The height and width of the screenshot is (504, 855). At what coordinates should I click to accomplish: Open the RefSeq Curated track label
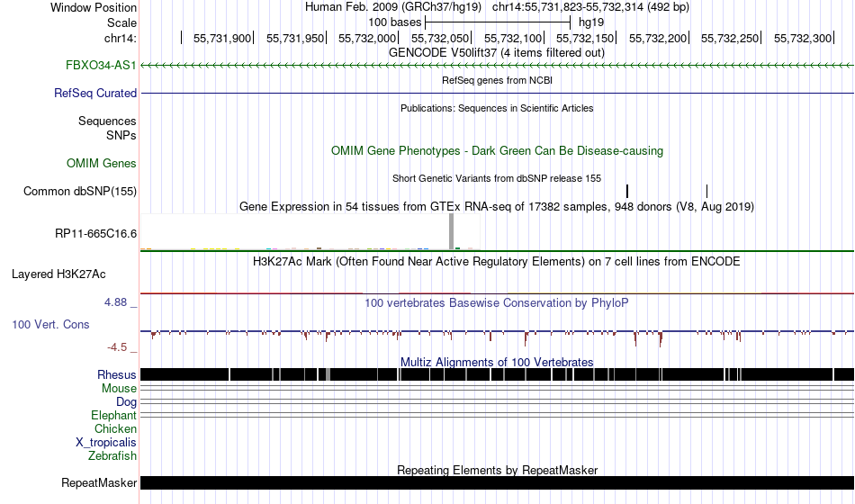(x=95, y=93)
